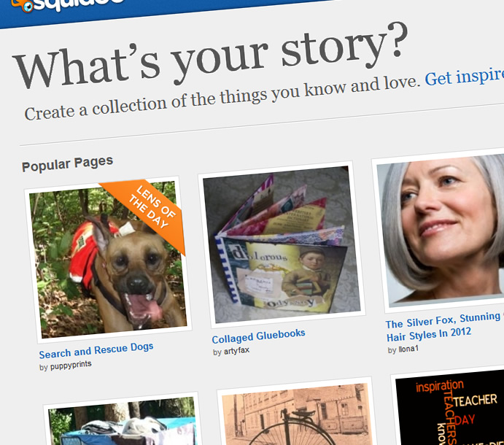
Task: Click the Squidoo wordmark text
Action: coord(79,4)
